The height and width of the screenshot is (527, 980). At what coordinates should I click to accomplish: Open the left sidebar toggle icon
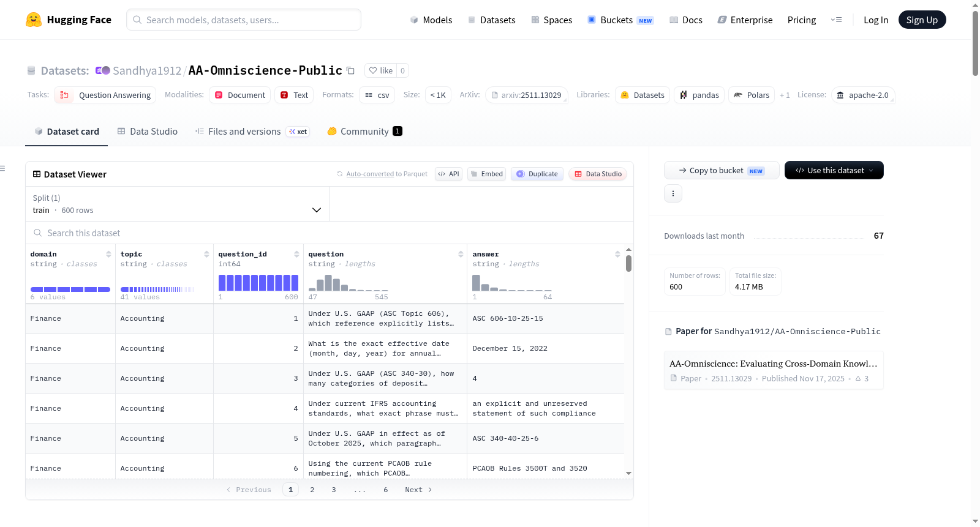pos(2,168)
